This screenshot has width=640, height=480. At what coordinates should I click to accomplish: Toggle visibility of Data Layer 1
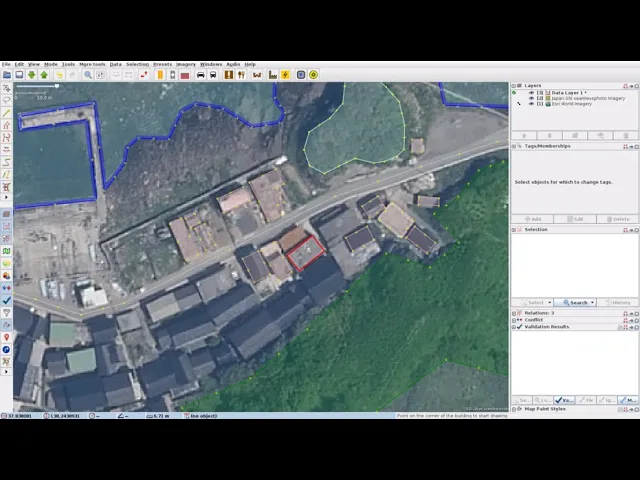531,93
